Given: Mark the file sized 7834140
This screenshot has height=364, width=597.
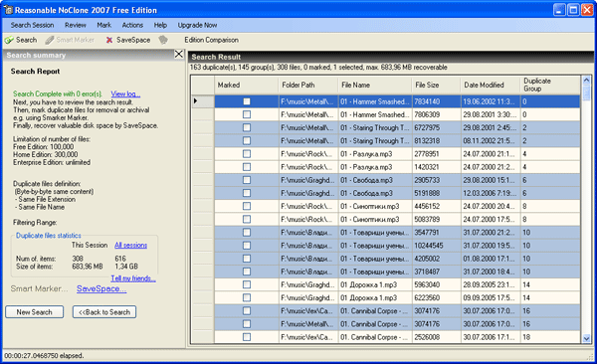Looking at the screenshot, I should tap(247, 101).
